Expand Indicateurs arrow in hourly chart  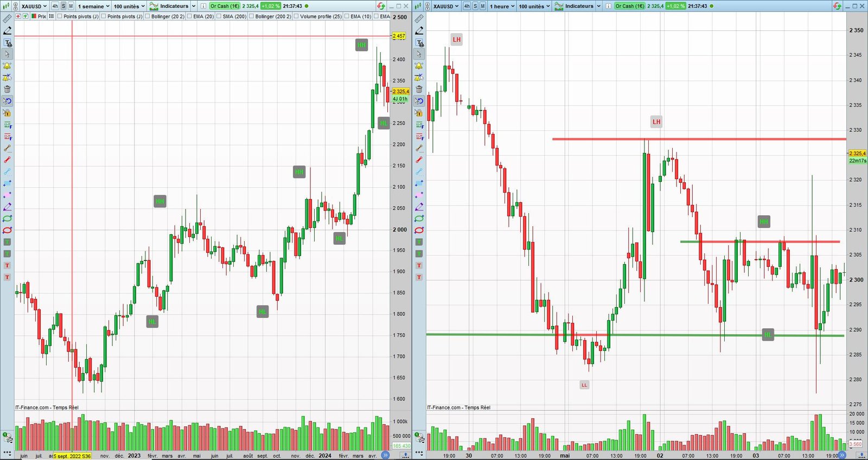599,6
